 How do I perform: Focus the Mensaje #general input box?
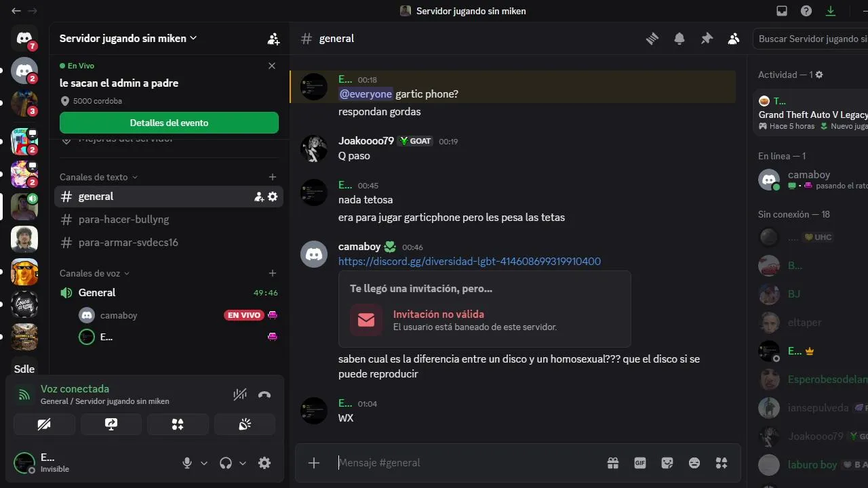(468, 463)
